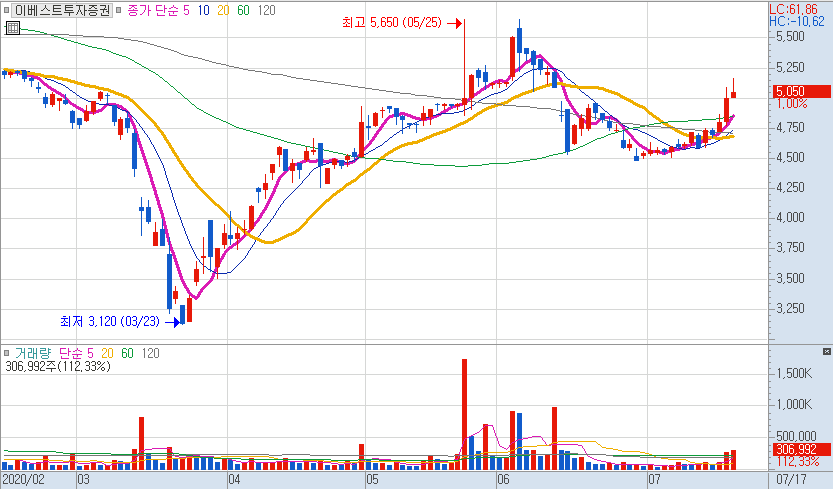Click the 04 month label on date axis
This screenshot has width=833, height=489.
(x=234, y=480)
